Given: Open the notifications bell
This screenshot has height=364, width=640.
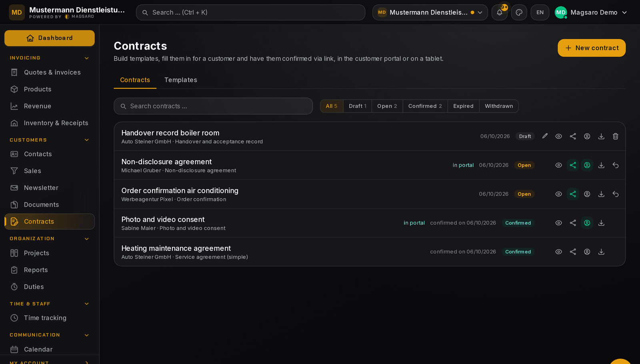Looking at the screenshot, I should 500,12.
